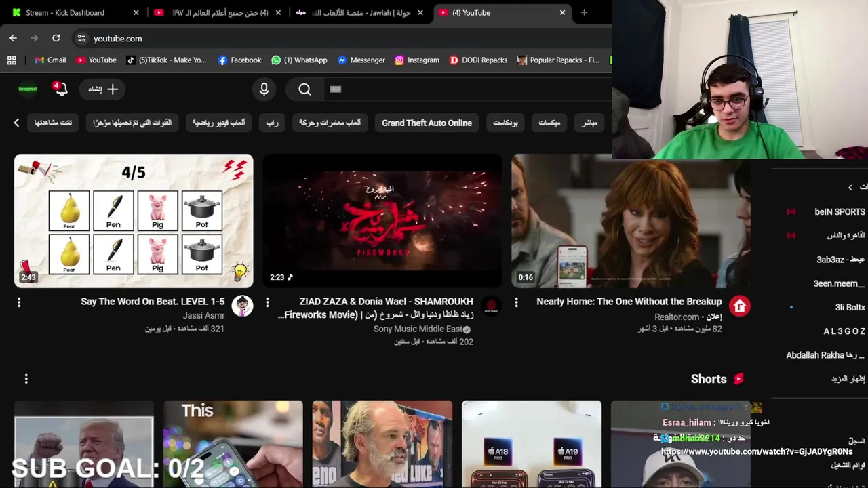The width and height of the screenshot is (868, 488).
Task: Open the TikTok bookmark
Action: 166,60
